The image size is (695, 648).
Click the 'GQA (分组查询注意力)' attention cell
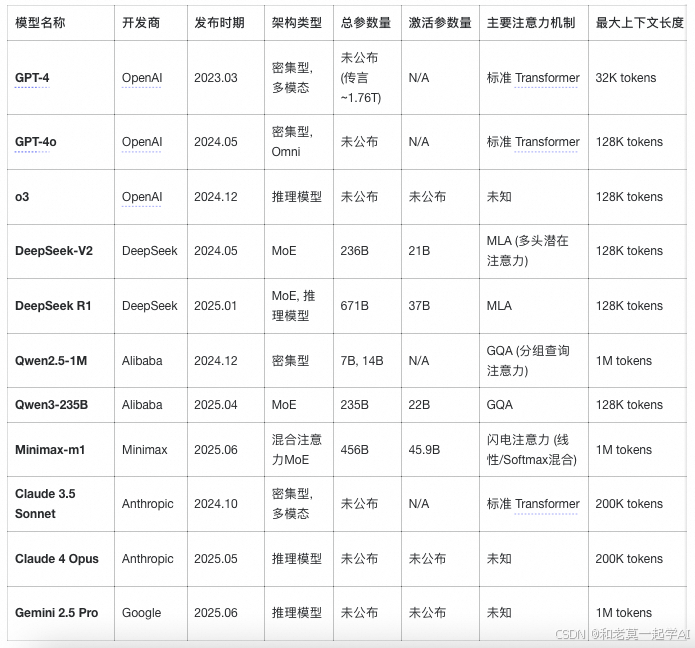[x=534, y=361]
